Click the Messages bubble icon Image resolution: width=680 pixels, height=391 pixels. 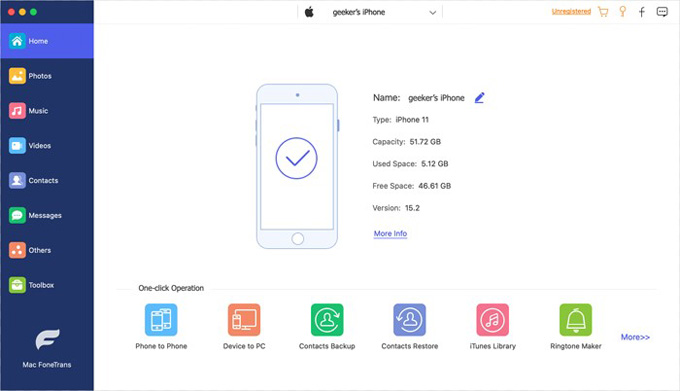pos(17,215)
